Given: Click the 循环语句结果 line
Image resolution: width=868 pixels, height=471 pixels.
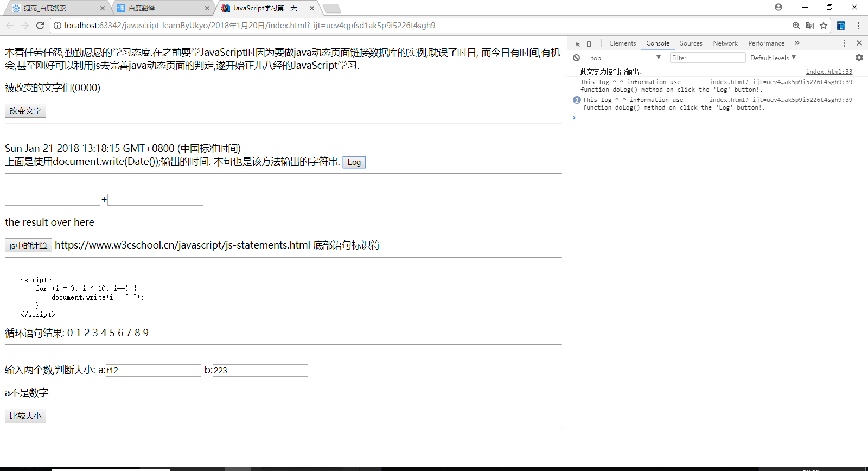Looking at the screenshot, I should 76,333.
